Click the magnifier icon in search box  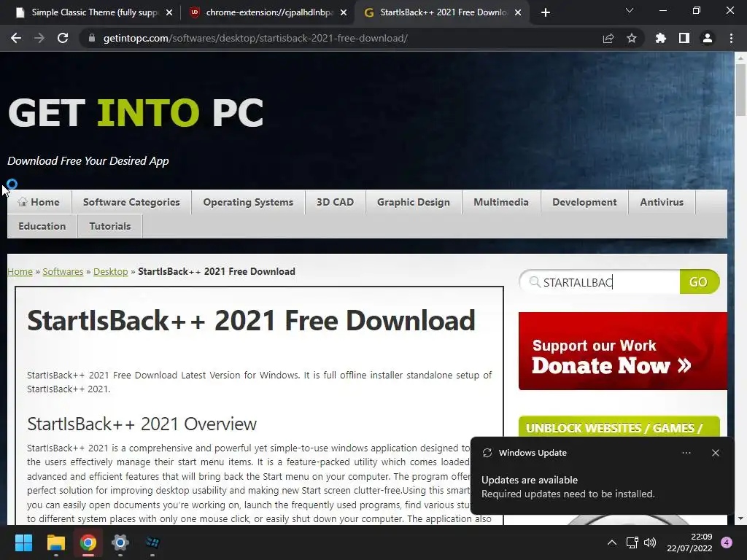535,282
